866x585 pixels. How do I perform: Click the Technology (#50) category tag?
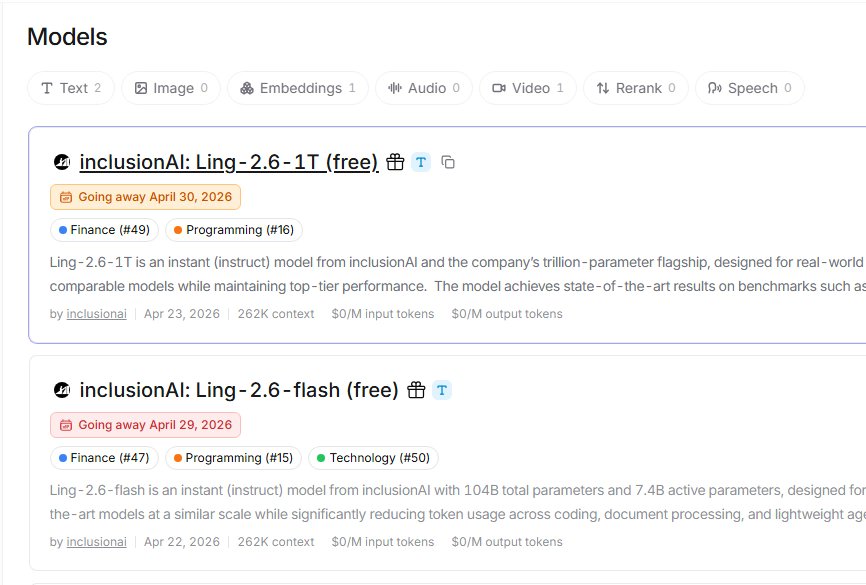[x=373, y=458]
